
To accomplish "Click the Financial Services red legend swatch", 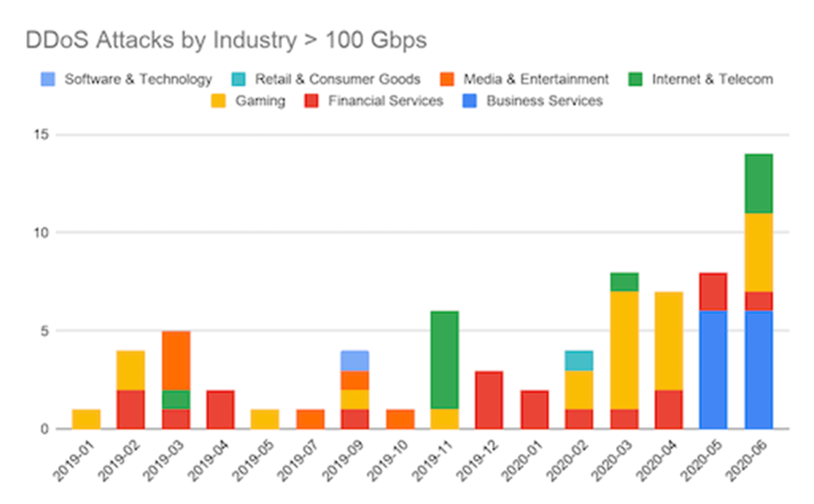I will (x=312, y=101).
